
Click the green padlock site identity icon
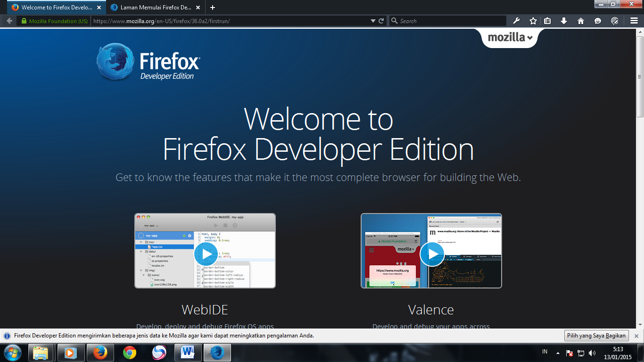coord(24,21)
